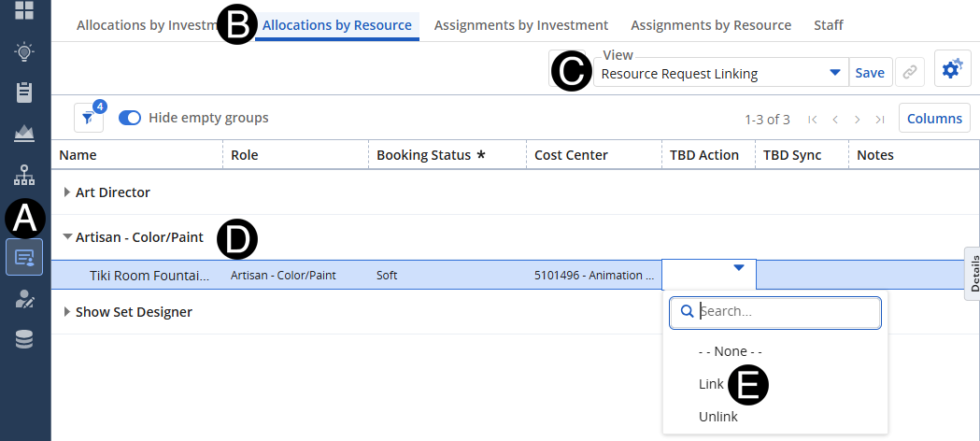Click the lightbulb ideas sidebar icon

(x=24, y=51)
